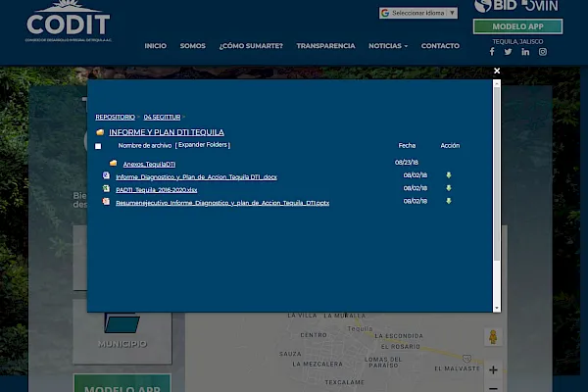Click the Acción column header
588x392 pixels.
click(450, 146)
